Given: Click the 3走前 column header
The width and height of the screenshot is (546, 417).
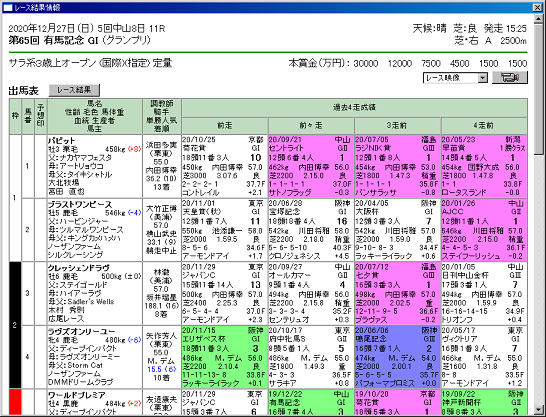Looking at the screenshot, I should tap(397, 126).
